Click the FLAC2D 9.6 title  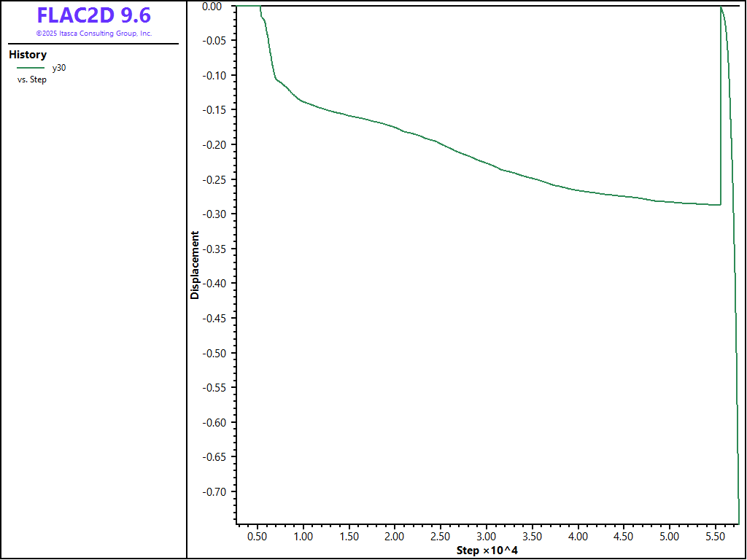point(93,16)
